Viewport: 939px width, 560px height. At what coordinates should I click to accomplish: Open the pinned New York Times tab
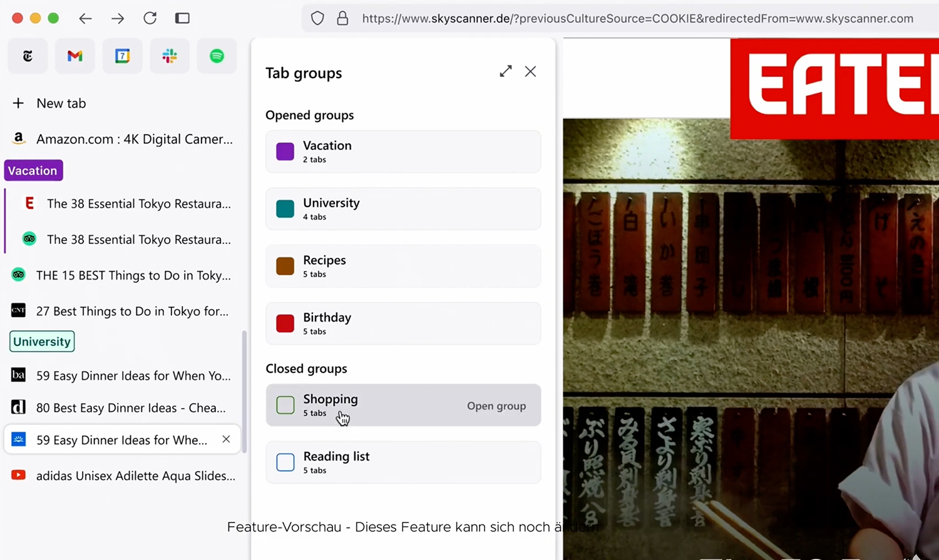click(28, 56)
